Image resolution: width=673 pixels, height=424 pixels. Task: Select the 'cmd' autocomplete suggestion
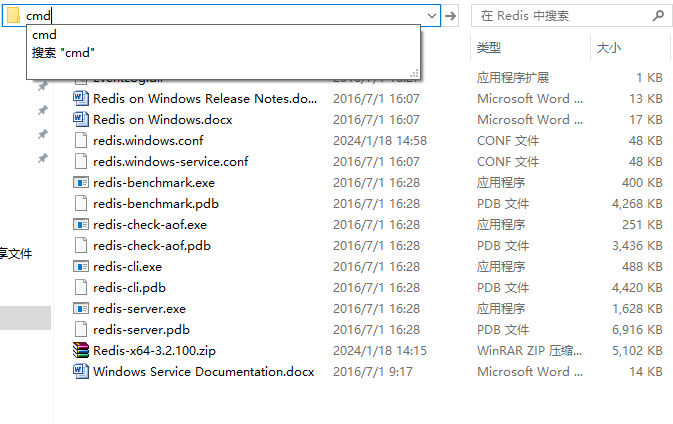[x=44, y=35]
